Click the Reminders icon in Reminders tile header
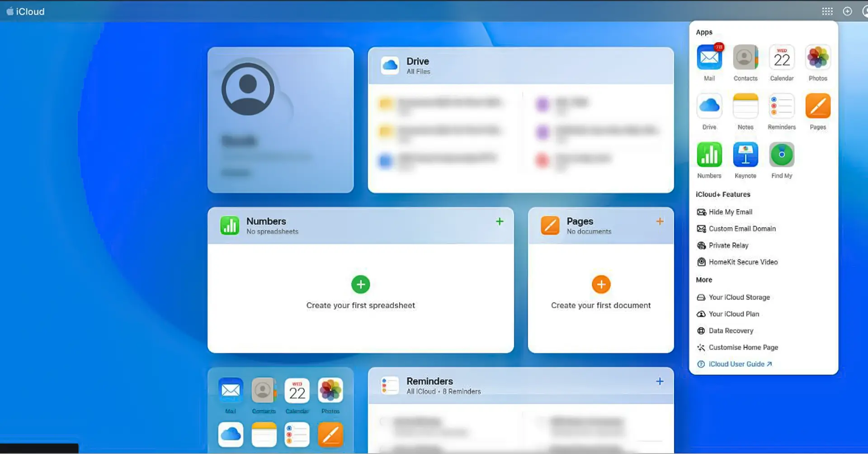The width and height of the screenshot is (868, 454). 390,385
